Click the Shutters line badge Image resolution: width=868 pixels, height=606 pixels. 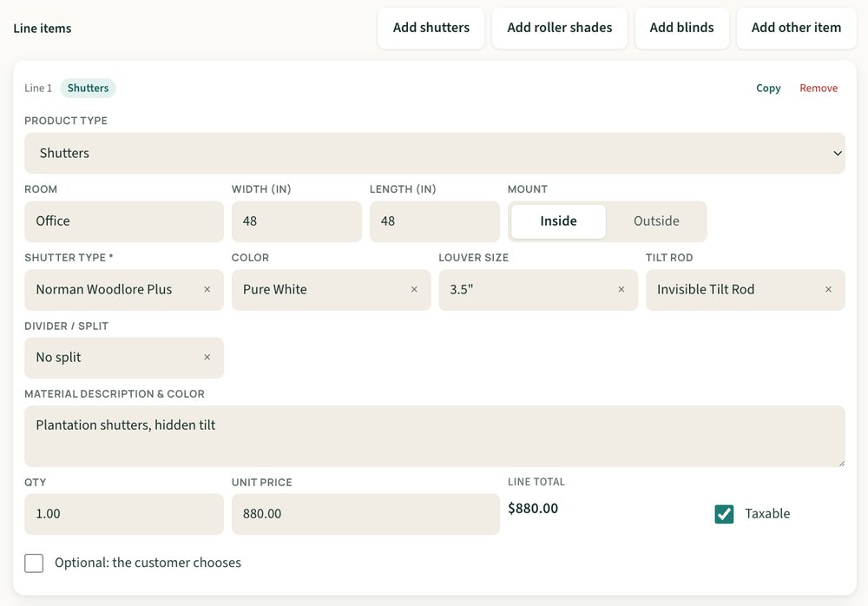click(x=88, y=88)
